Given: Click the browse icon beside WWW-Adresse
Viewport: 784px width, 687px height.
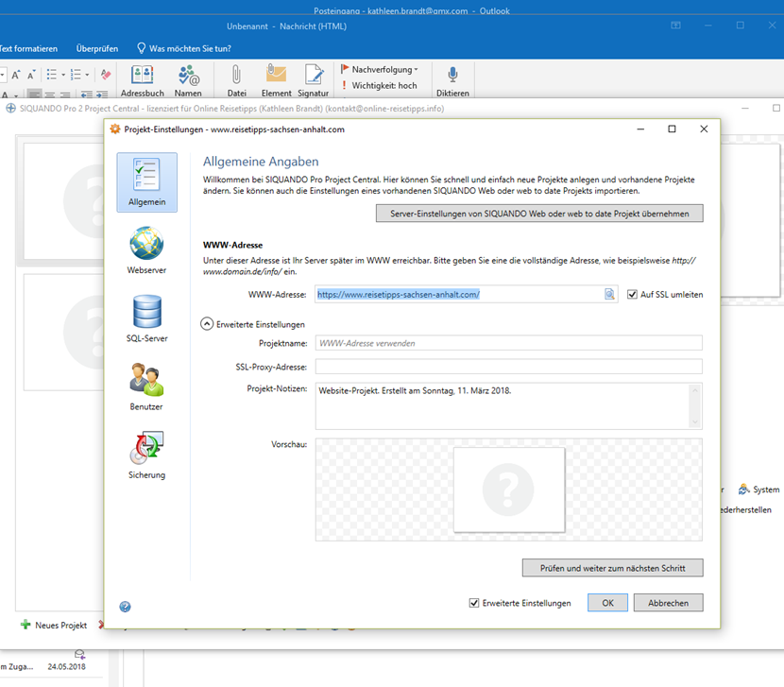Looking at the screenshot, I should [610, 295].
